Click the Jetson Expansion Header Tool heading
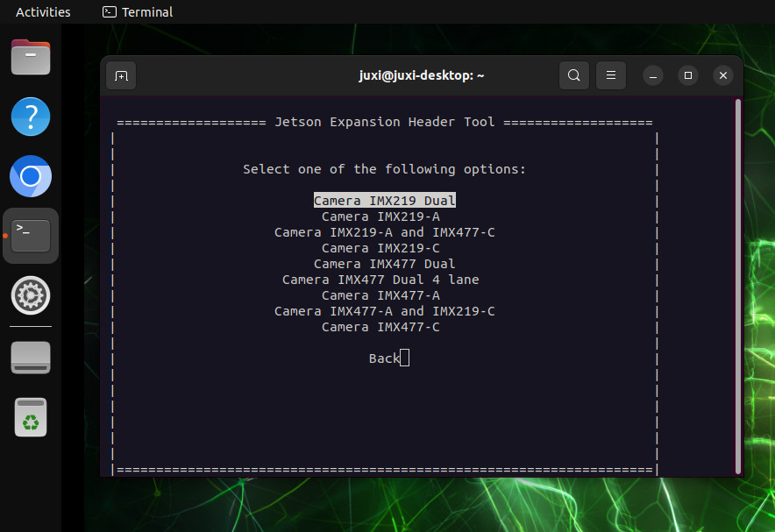 [385, 122]
